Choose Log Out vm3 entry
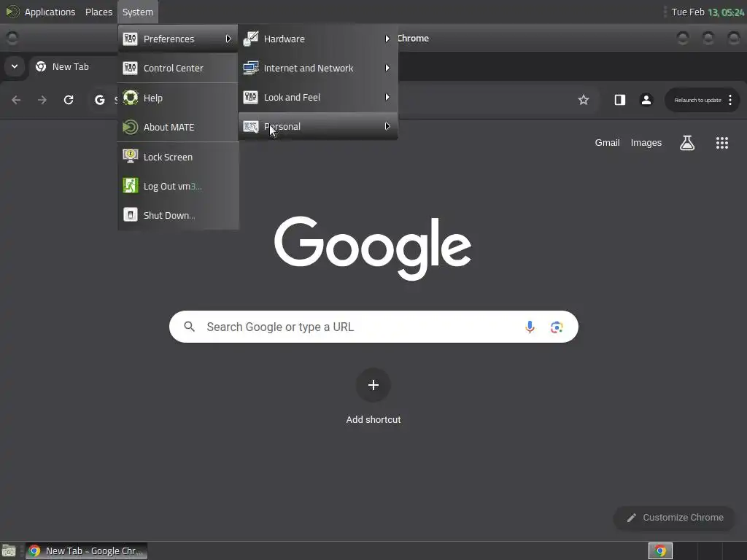The height and width of the screenshot is (560, 747). (178, 186)
